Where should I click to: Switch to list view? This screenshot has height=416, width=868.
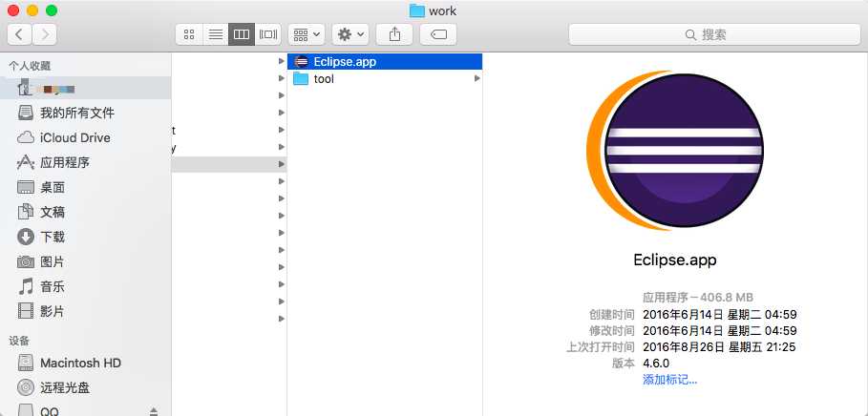tap(216, 34)
